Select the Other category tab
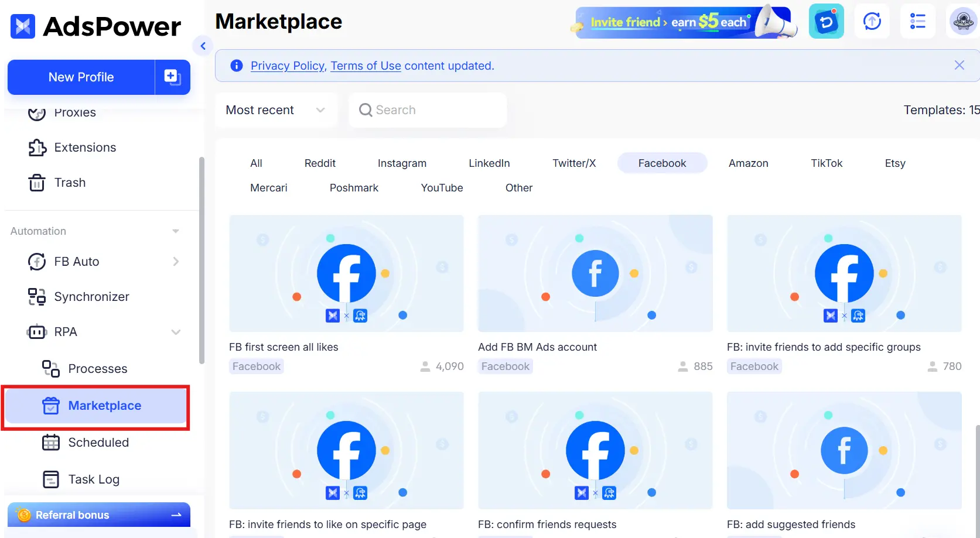The width and height of the screenshot is (980, 538). [x=519, y=188]
